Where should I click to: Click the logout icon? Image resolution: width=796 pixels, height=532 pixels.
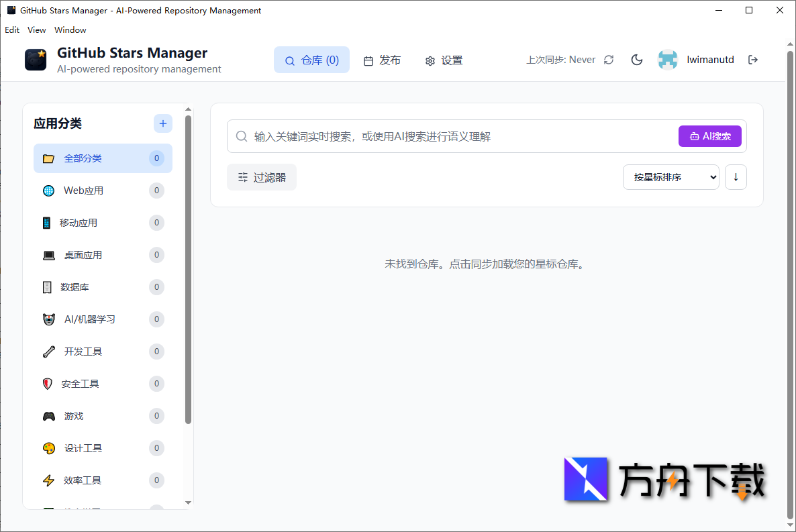[x=753, y=59]
